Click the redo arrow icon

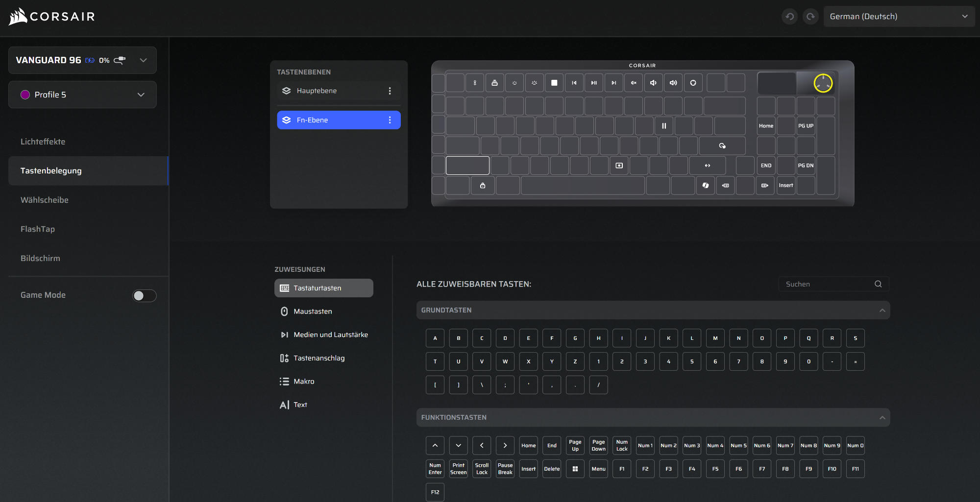tap(811, 17)
